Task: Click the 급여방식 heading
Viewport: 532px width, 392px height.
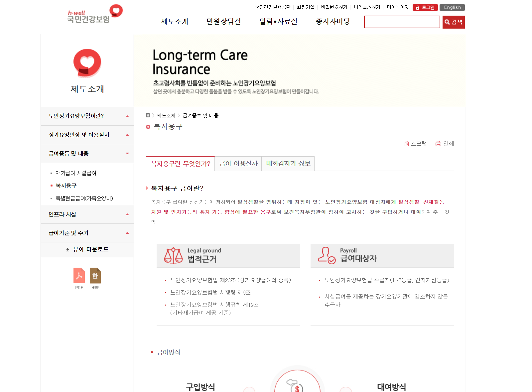Action: pyautogui.click(x=168, y=352)
